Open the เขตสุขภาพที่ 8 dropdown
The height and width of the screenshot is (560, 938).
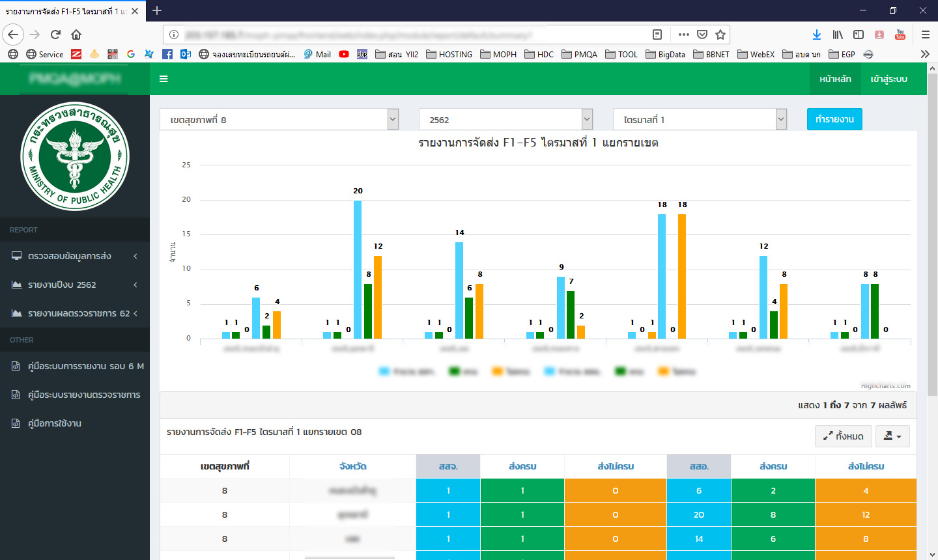tap(279, 119)
